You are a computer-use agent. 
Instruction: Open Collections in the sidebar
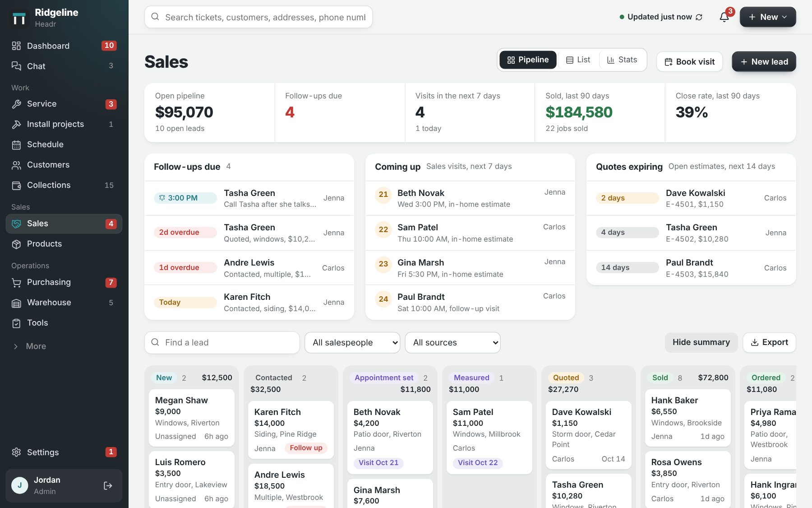click(x=64, y=185)
